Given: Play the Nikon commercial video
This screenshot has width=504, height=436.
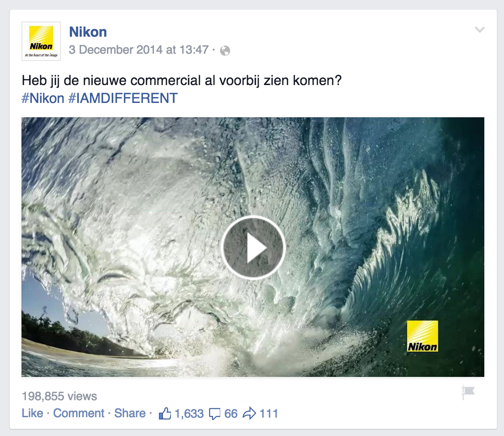Looking at the screenshot, I should [253, 247].
